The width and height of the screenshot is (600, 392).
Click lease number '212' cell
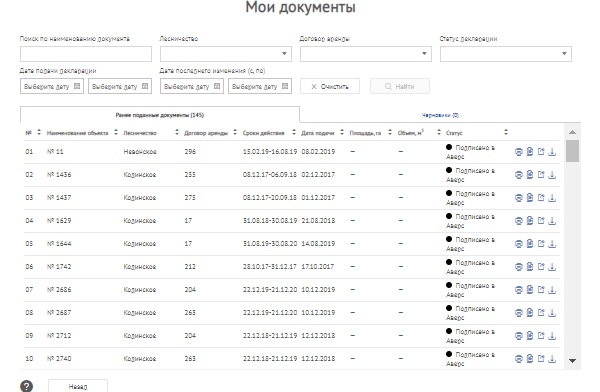190,266
